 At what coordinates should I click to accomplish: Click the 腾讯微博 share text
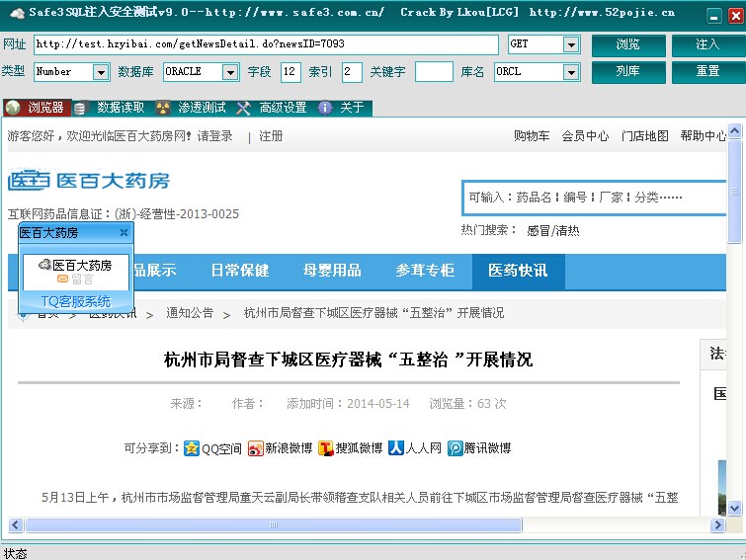[487, 448]
